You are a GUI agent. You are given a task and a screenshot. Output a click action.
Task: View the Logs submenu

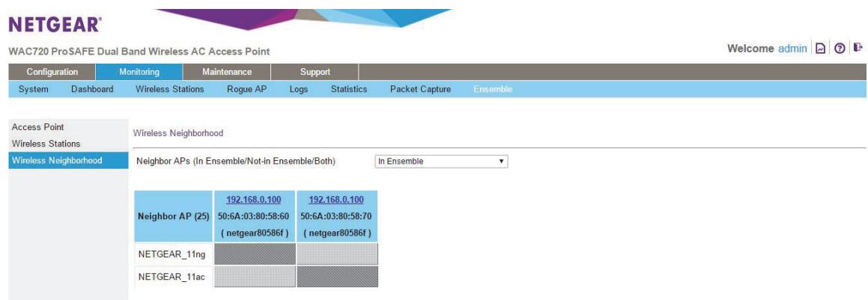tap(298, 89)
